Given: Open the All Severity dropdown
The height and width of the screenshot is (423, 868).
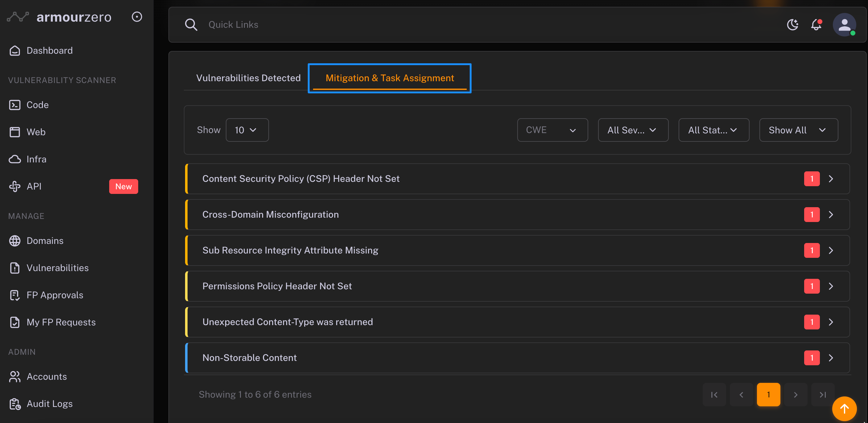Looking at the screenshot, I should tap(633, 130).
